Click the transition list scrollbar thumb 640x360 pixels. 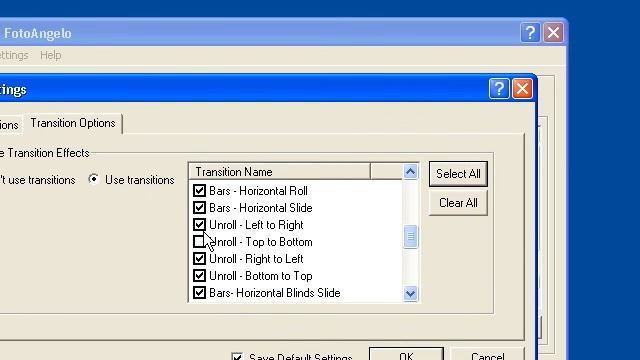pyautogui.click(x=410, y=236)
